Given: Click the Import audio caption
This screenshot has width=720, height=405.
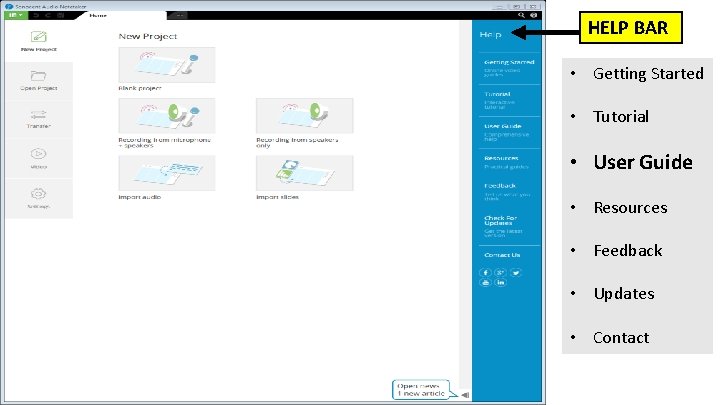Looking at the screenshot, I should (x=140, y=197).
